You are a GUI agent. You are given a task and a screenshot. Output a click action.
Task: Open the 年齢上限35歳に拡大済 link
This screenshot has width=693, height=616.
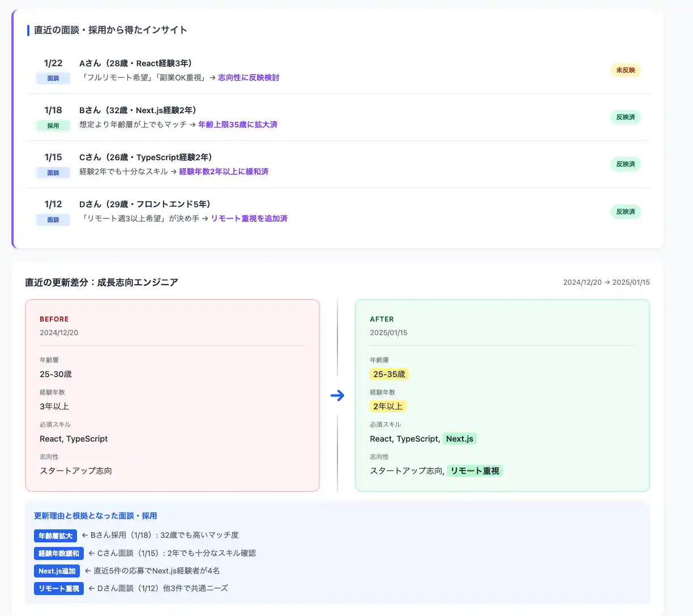[238, 125]
